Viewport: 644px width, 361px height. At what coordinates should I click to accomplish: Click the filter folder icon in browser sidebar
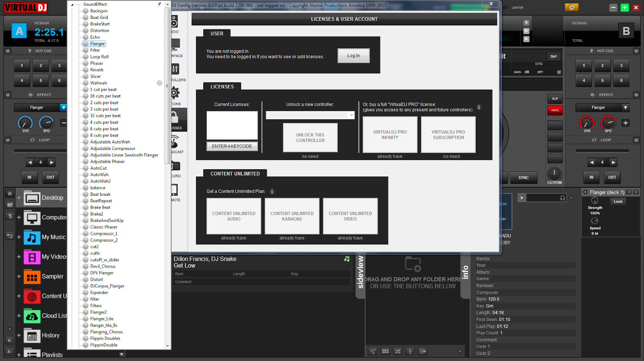10,216
